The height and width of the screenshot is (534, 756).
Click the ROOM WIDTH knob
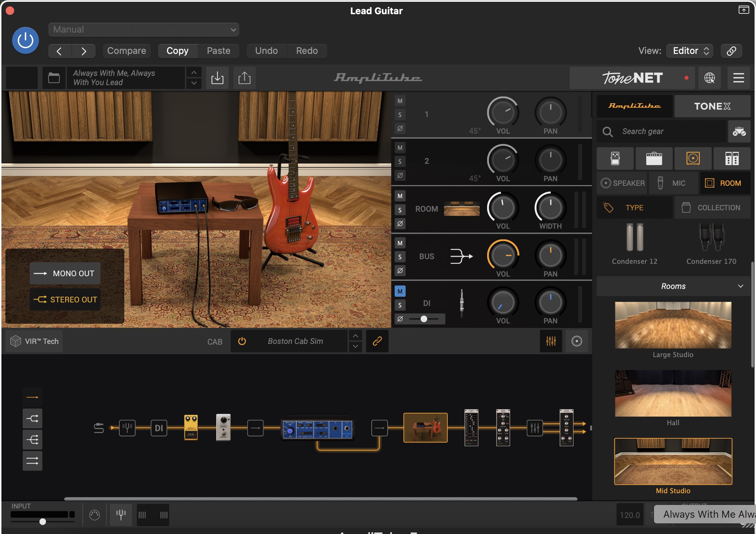(x=550, y=207)
